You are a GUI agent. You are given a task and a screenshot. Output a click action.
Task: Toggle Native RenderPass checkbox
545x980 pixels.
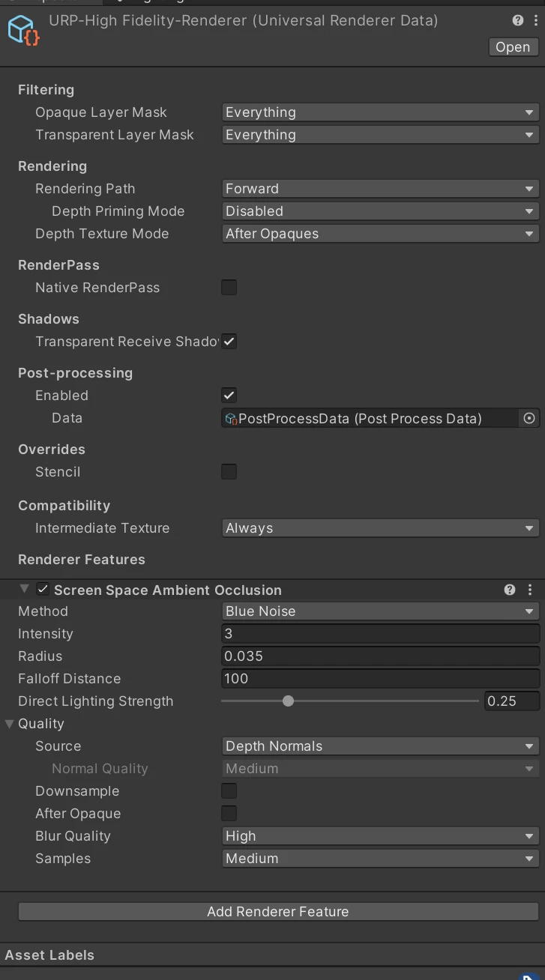coord(229,288)
